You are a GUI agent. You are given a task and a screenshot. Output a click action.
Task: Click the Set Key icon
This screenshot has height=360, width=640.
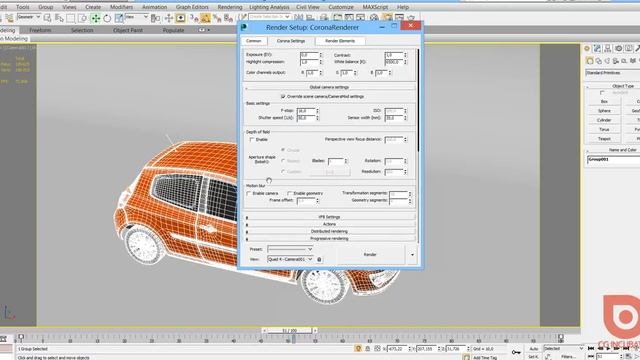tap(516, 352)
